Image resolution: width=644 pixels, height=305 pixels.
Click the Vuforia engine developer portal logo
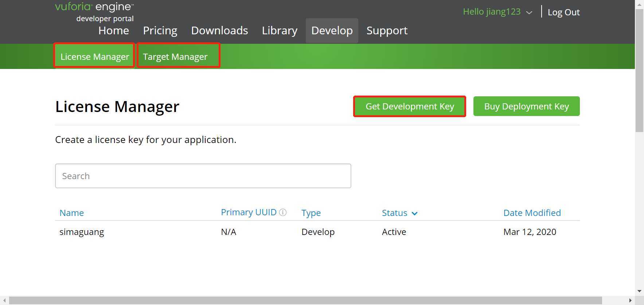coord(94,12)
